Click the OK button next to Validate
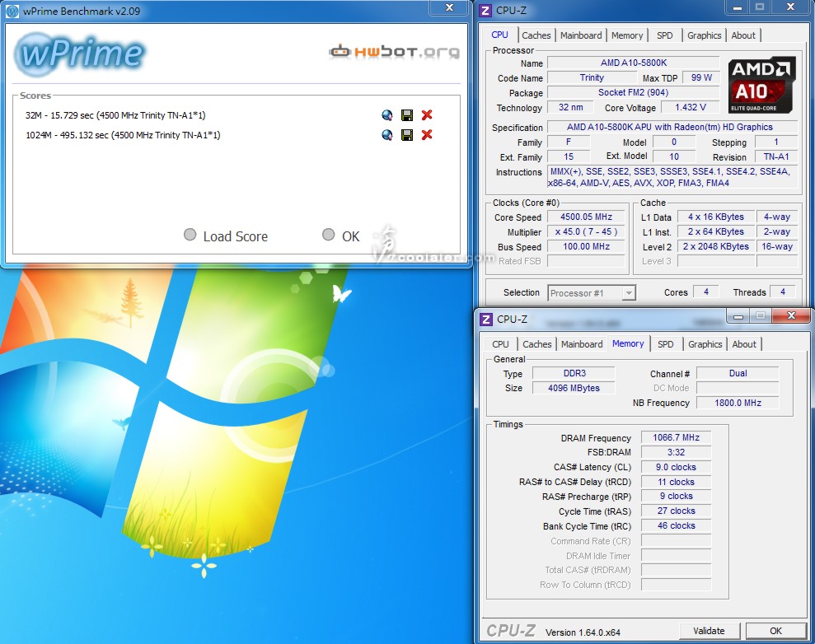The width and height of the screenshot is (815, 644). pos(776,631)
